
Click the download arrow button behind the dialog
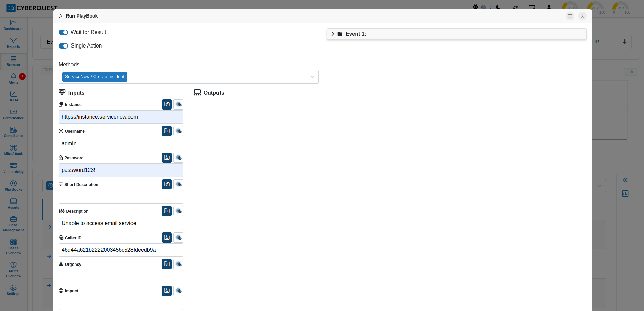pyautogui.click(x=625, y=42)
